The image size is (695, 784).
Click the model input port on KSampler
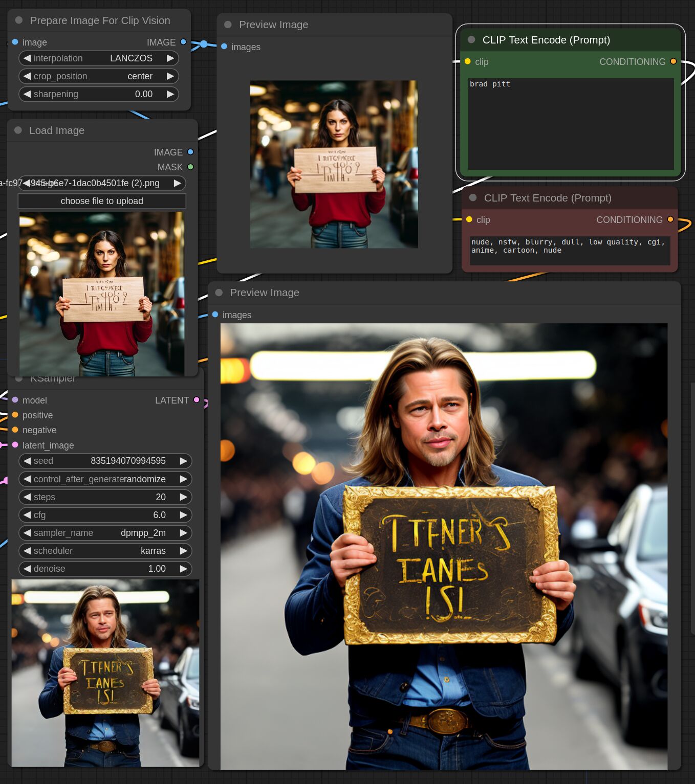15,400
